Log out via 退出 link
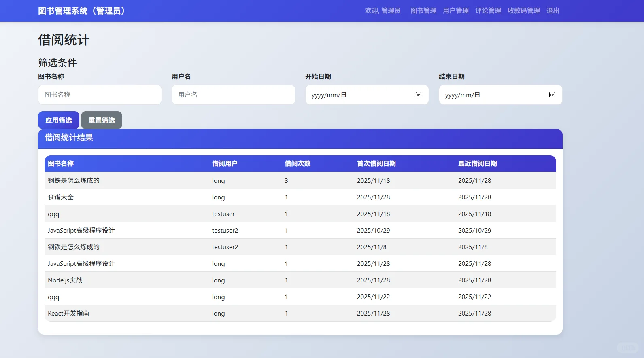The width and height of the screenshot is (644, 358). click(x=553, y=11)
